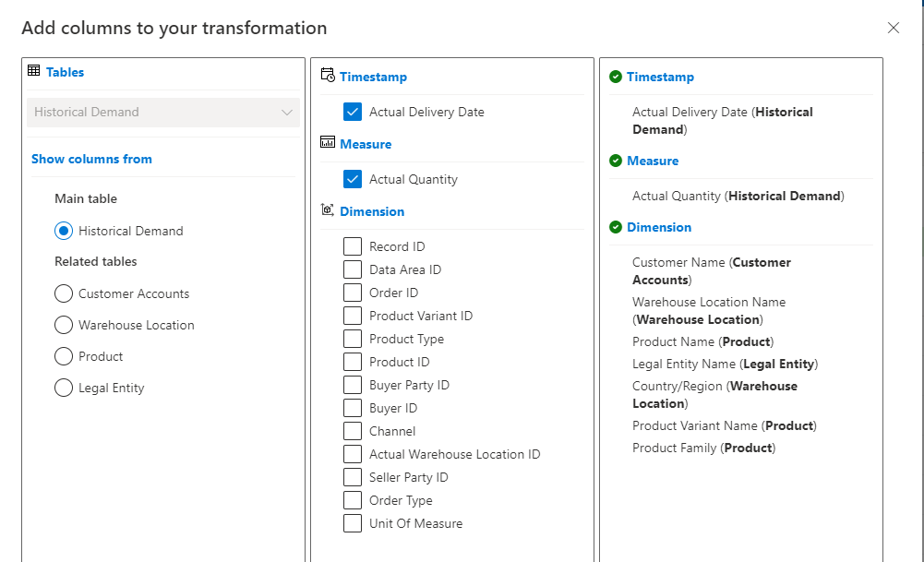Uncheck the Actual Quantity checkbox
The height and width of the screenshot is (562, 924).
pyautogui.click(x=353, y=179)
